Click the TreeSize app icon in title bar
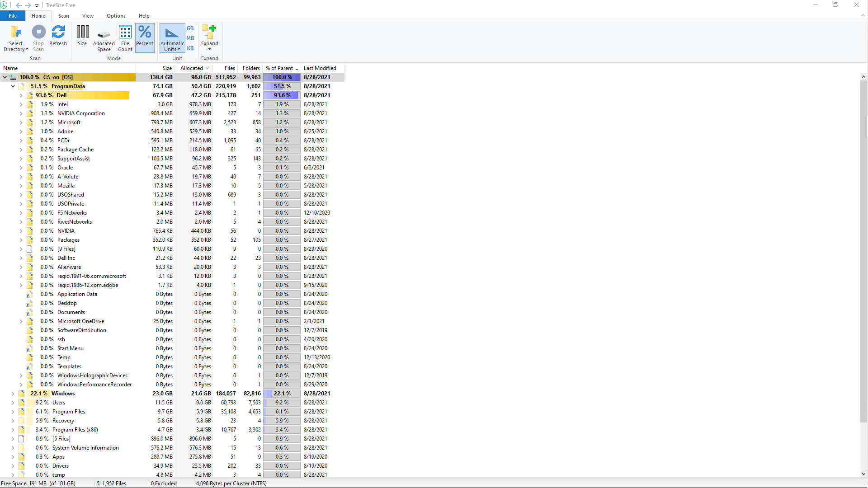Viewport: 868px width, 488px height. coord(4,5)
